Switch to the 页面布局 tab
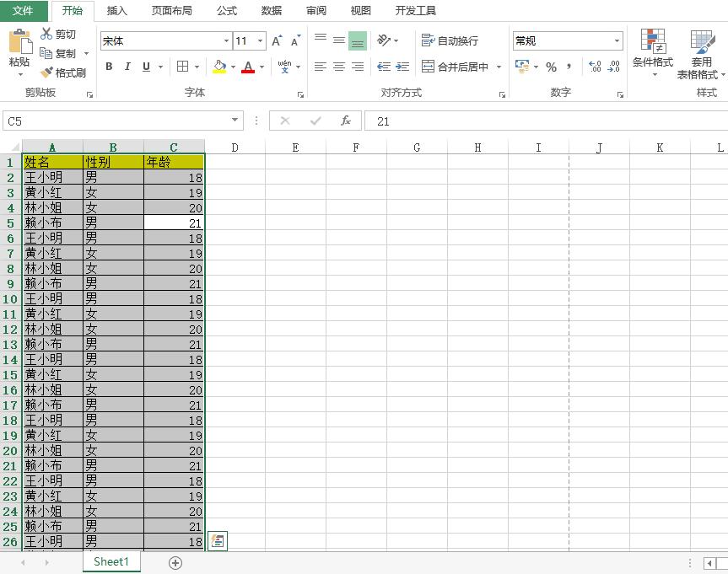This screenshot has height=574, width=728. click(x=171, y=11)
